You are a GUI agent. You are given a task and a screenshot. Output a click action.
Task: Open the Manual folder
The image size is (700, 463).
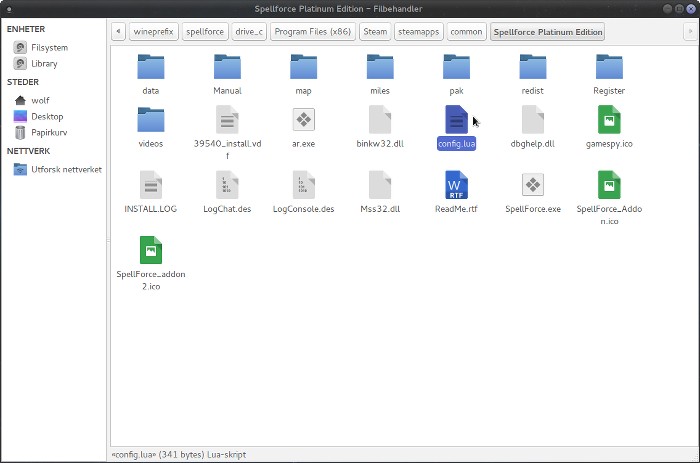[227, 67]
